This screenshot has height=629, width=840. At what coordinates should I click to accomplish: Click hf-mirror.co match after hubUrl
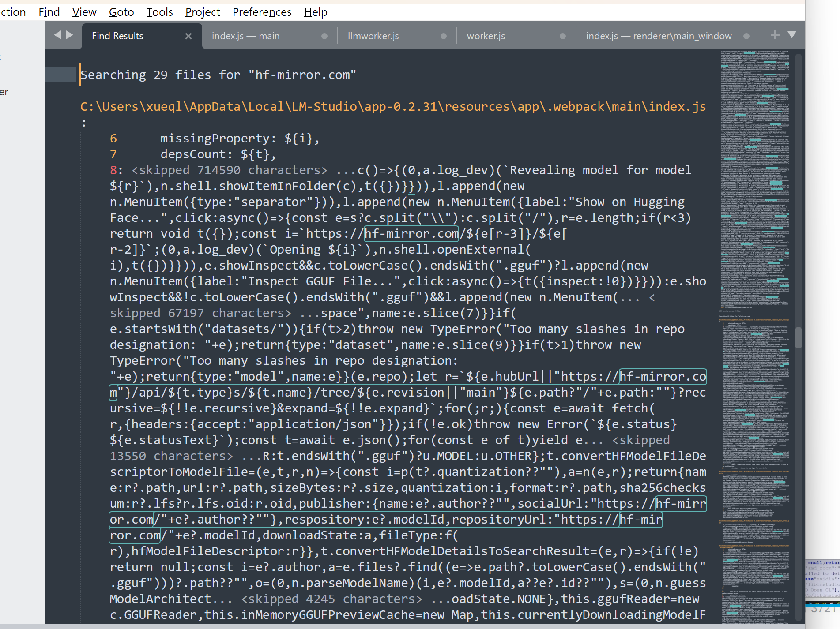pyautogui.click(x=663, y=377)
